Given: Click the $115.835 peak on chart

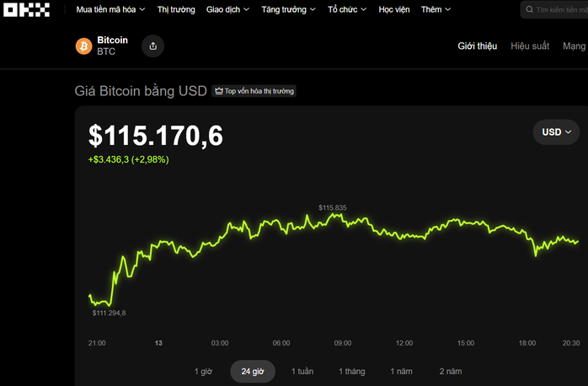Looking at the screenshot, I should (335, 215).
